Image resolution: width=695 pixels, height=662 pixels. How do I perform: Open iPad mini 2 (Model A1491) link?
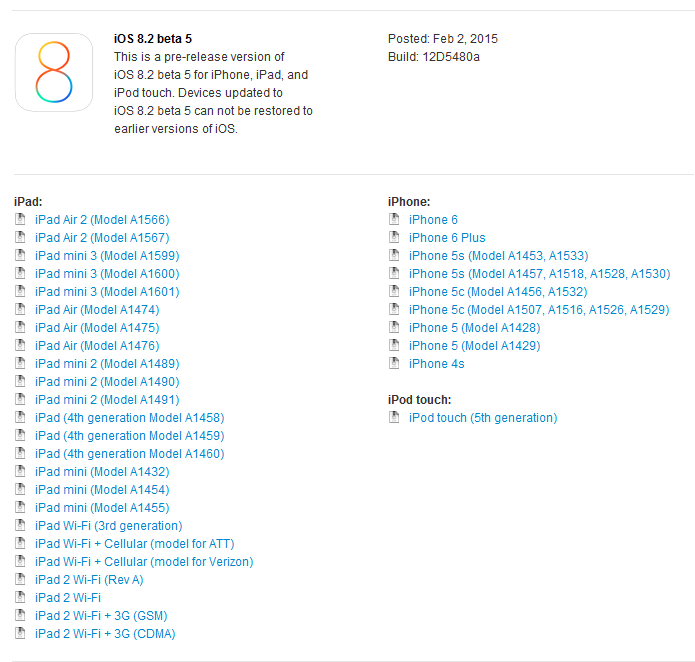pos(107,400)
